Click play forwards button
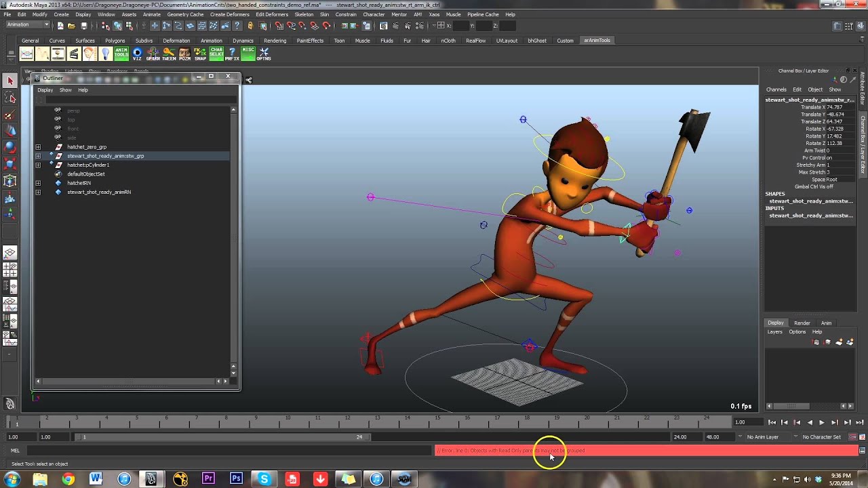Screen dimensions: 868x488 [822, 422]
